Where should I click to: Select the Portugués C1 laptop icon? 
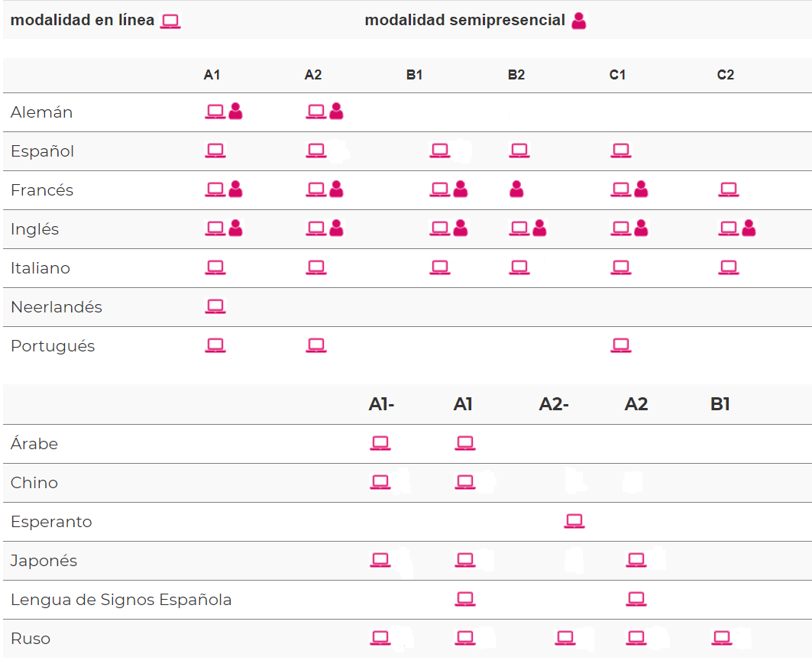click(x=621, y=346)
